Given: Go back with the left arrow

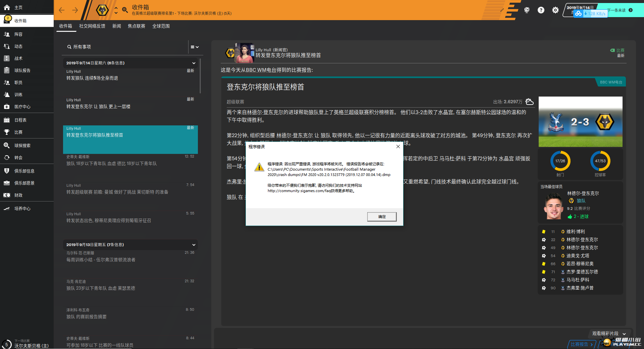Looking at the screenshot, I should pyautogui.click(x=62, y=10).
